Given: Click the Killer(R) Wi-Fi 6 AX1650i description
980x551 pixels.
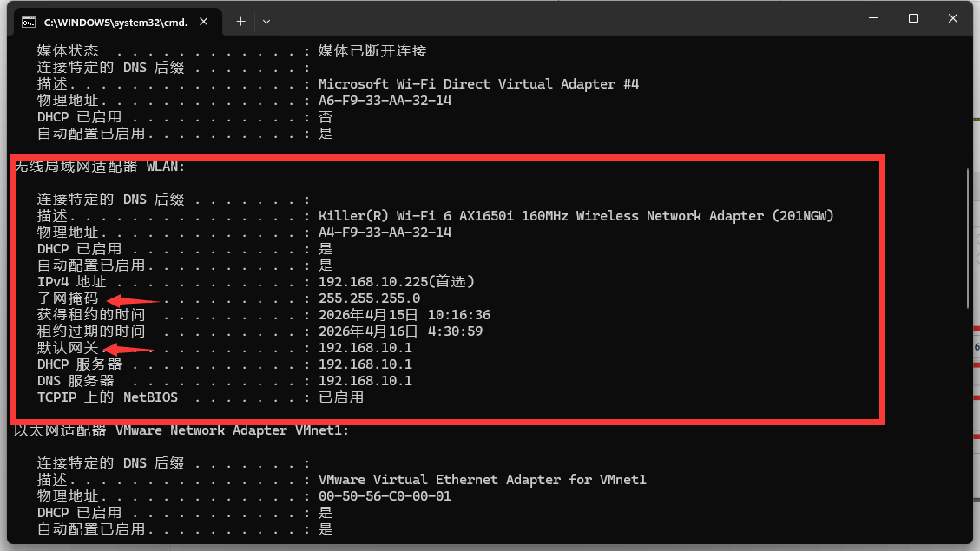Looking at the screenshot, I should click(576, 216).
